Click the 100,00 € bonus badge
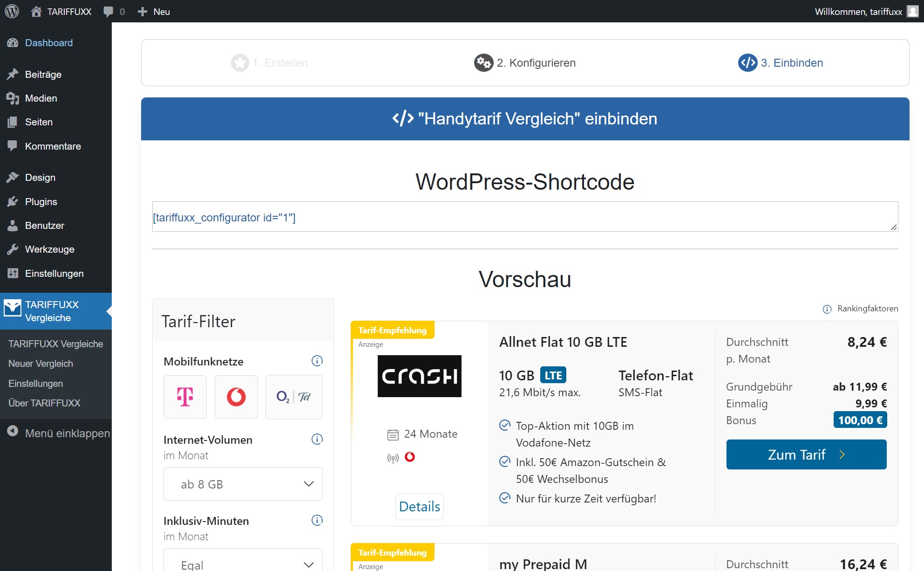 860,420
